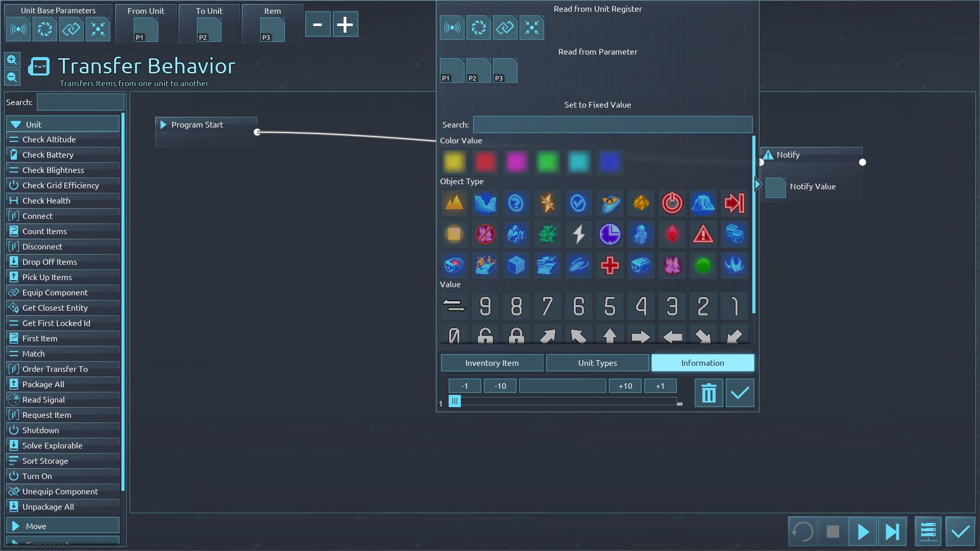Expand the Program Start node arrow

(x=163, y=125)
